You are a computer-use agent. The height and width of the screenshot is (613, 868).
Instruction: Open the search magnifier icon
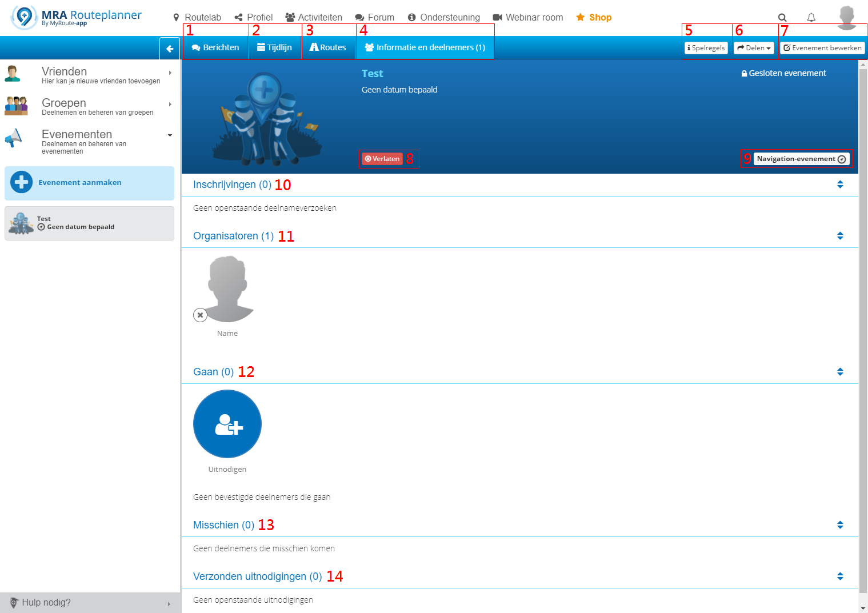point(782,18)
